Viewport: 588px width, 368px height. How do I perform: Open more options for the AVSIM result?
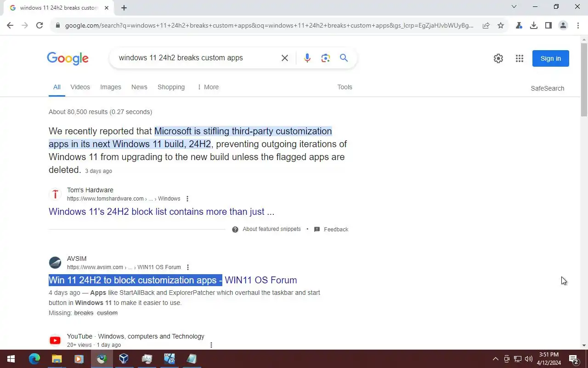coord(187,267)
